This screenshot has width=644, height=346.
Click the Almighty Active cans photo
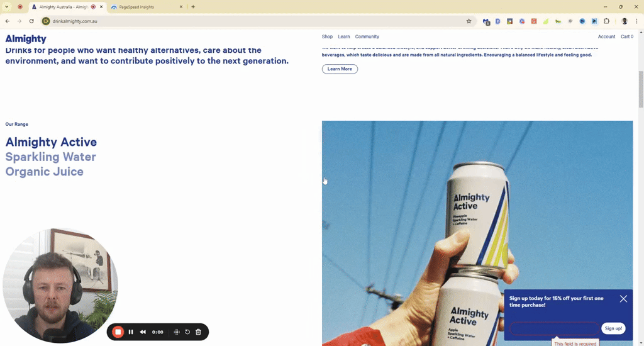477,233
